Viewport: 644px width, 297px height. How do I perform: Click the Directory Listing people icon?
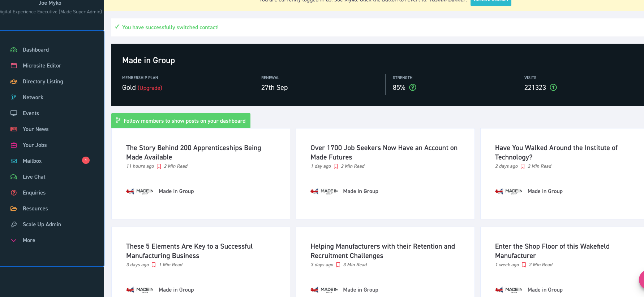pyautogui.click(x=14, y=82)
